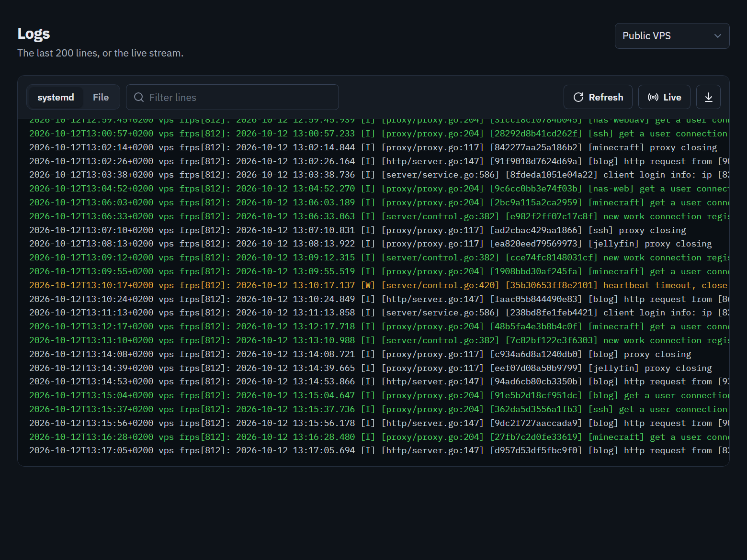
Task: Click the Logs page heading
Action: (x=34, y=34)
